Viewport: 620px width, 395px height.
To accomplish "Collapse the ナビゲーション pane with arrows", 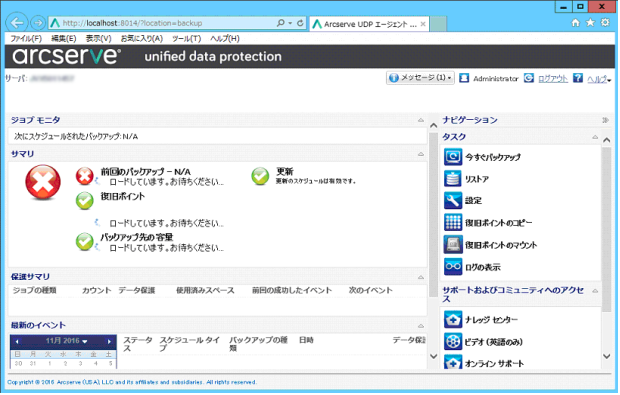I will tap(605, 120).
